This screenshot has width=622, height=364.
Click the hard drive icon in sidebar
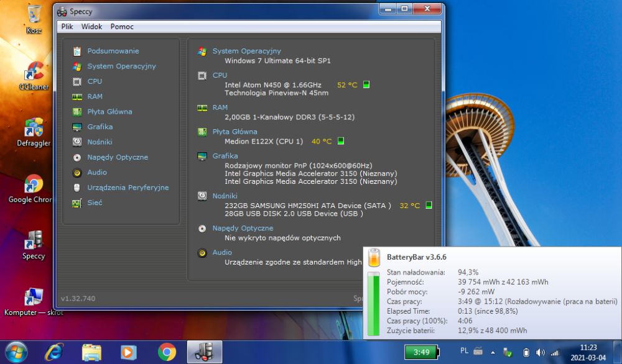(77, 142)
